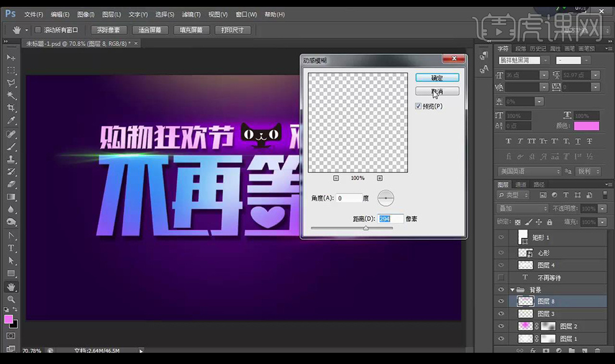Click the add layer style fx icon
The width and height of the screenshot is (615, 364).
533,350
